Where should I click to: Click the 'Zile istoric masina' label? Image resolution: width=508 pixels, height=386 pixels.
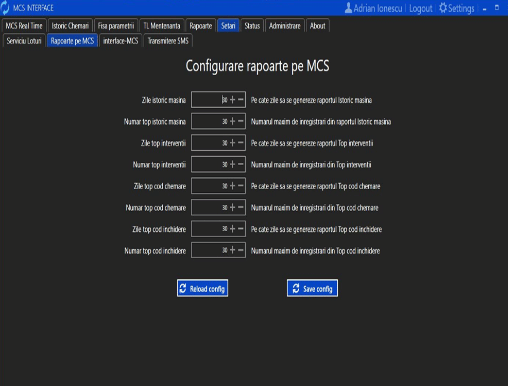(164, 100)
